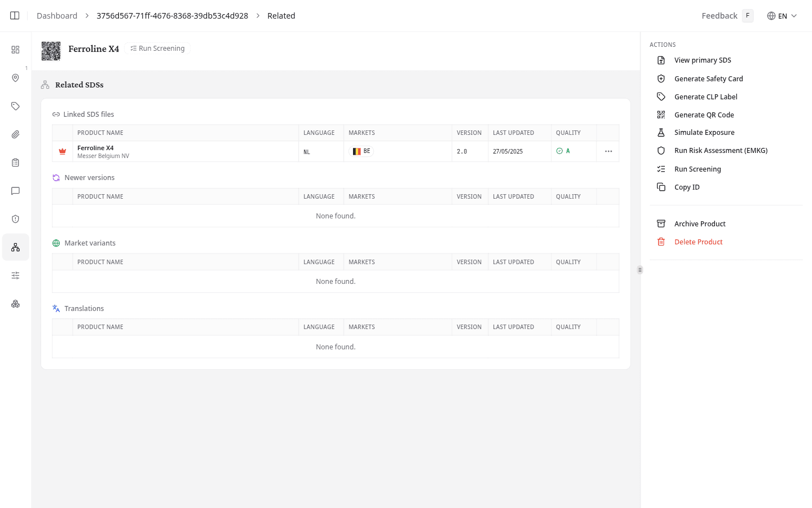Screen dimensions: 812x508
Task: Click the Ferroline X4 QR code thumbnail
Action: pos(51,51)
